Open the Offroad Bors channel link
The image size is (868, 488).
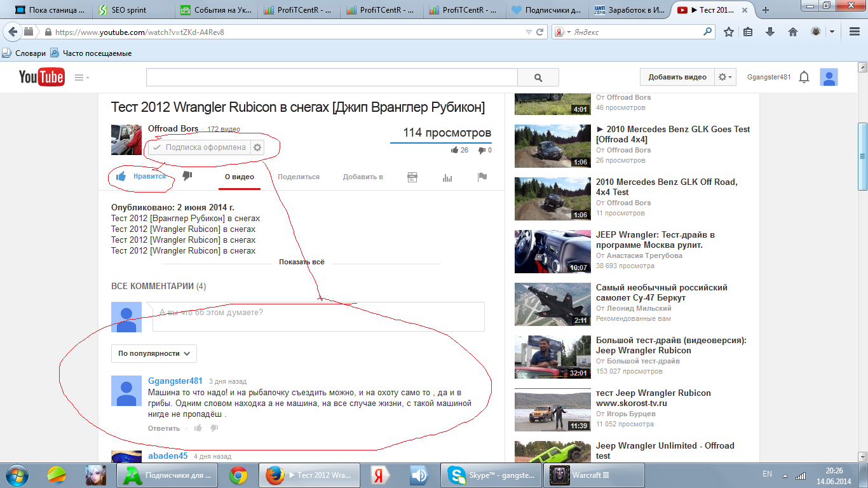tap(173, 128)
